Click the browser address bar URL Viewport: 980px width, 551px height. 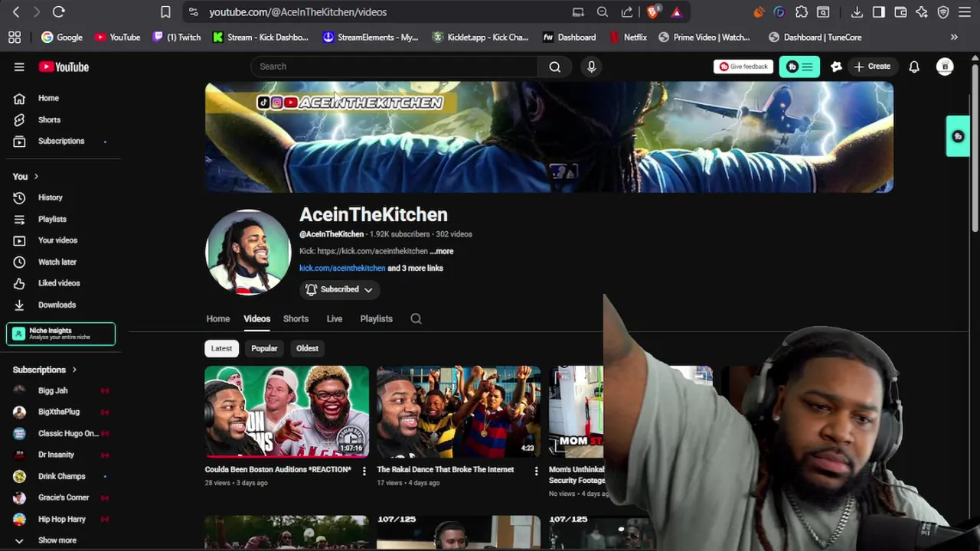tap(298, 11)
